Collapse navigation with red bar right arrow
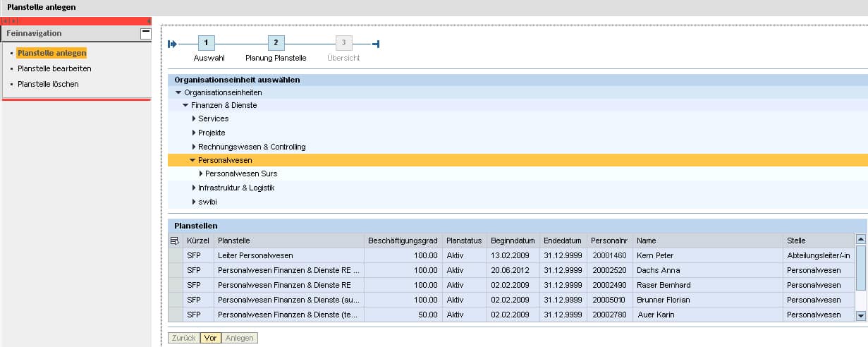Viewport: 868px width, 347px height. [149, 22]
